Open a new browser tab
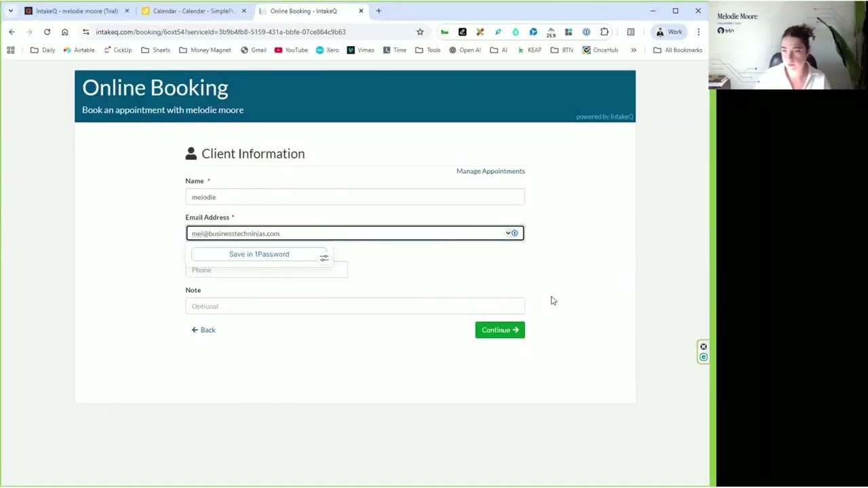The height and width of the screenshot is (488, 868). 378,11
